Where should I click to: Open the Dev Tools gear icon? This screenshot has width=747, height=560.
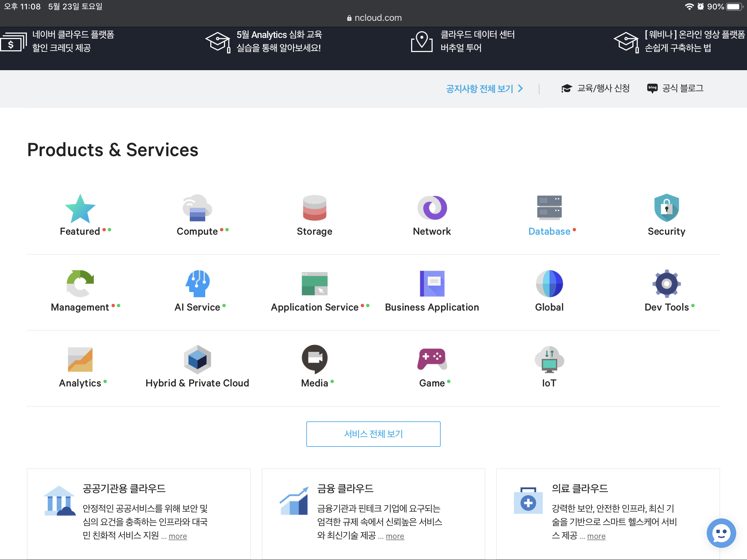(x=666, y=284)
